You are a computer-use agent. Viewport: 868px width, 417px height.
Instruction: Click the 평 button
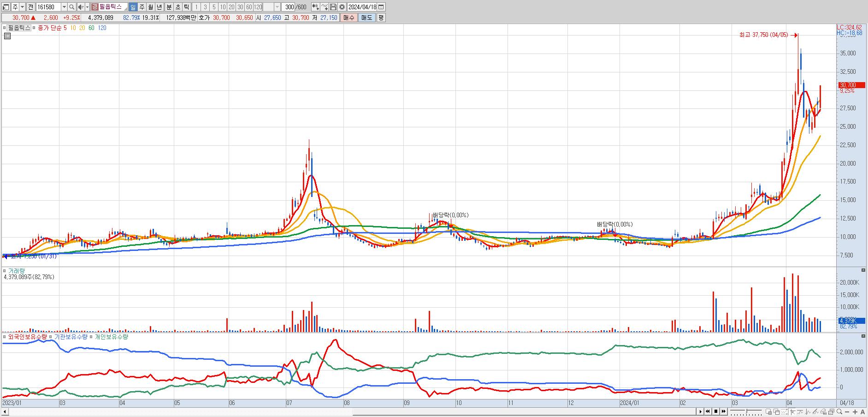(x=381, y=18)
